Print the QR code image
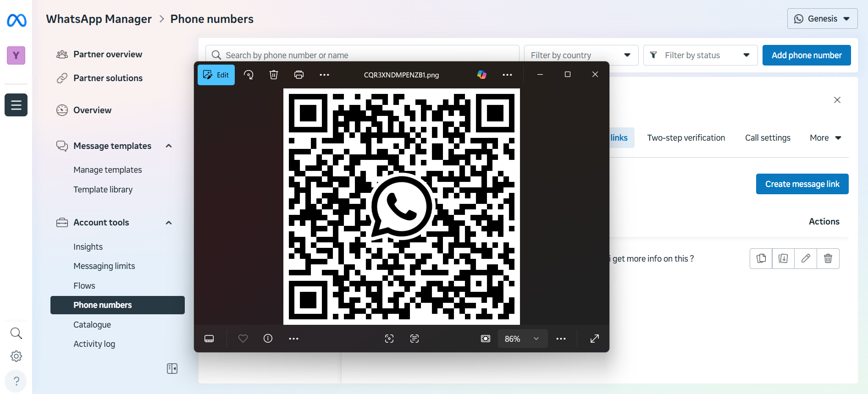The width and height of the screenshot is (868, 394). pyautogui.click(x=299, y=75)
